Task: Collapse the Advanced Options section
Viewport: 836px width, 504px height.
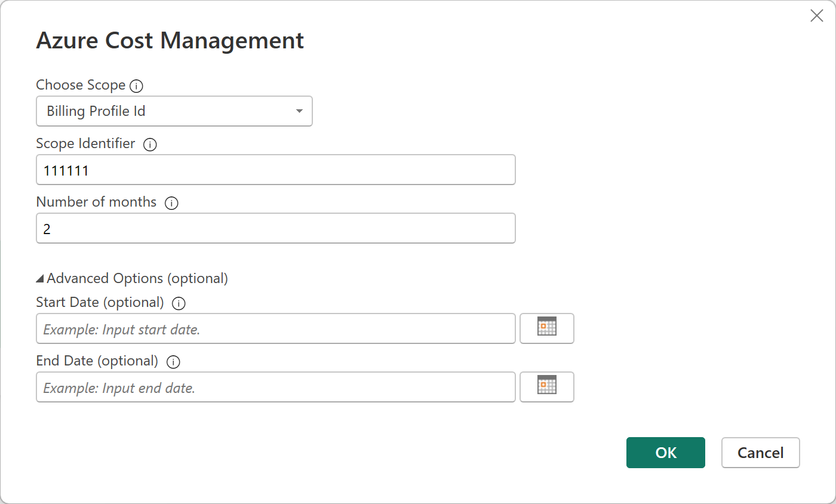Action: point(40,278)
